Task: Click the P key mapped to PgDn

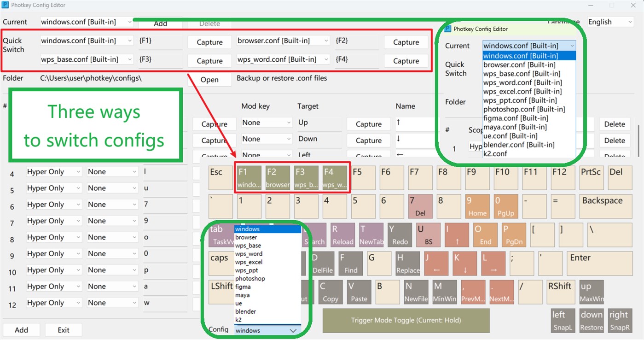Action: (514, 235)
